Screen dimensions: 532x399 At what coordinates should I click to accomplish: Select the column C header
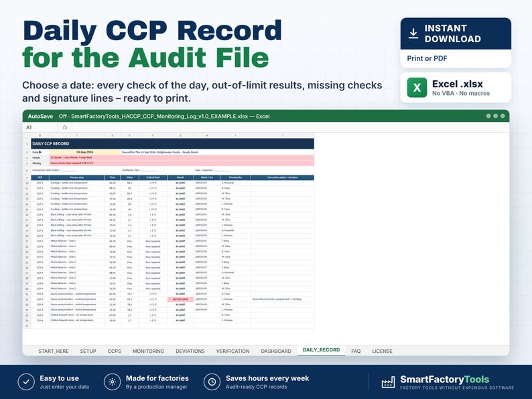click(x=76, y=136)
